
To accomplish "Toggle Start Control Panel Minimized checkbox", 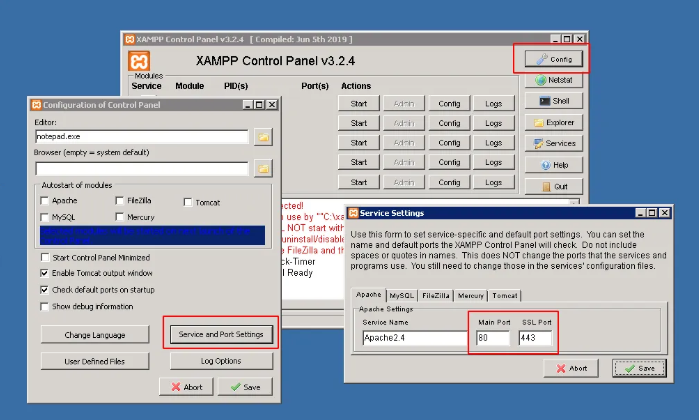I will tap(45, 257).
